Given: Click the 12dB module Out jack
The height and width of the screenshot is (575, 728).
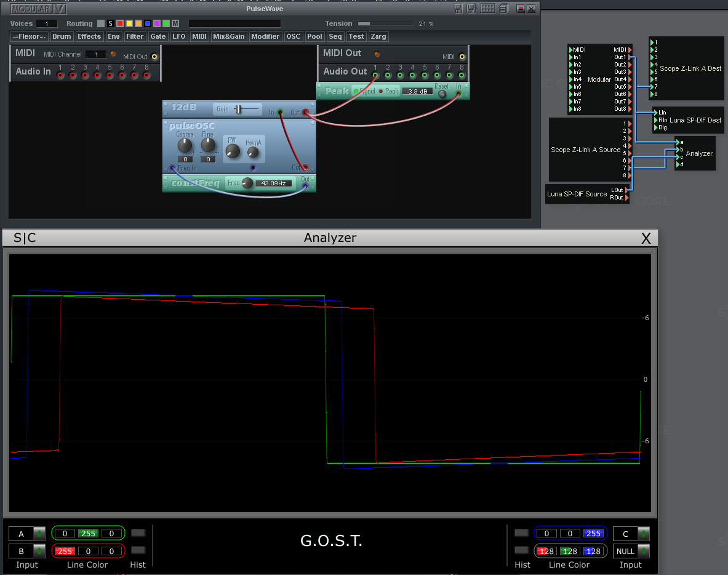Looking at the screenshot, I should (305, 113).
